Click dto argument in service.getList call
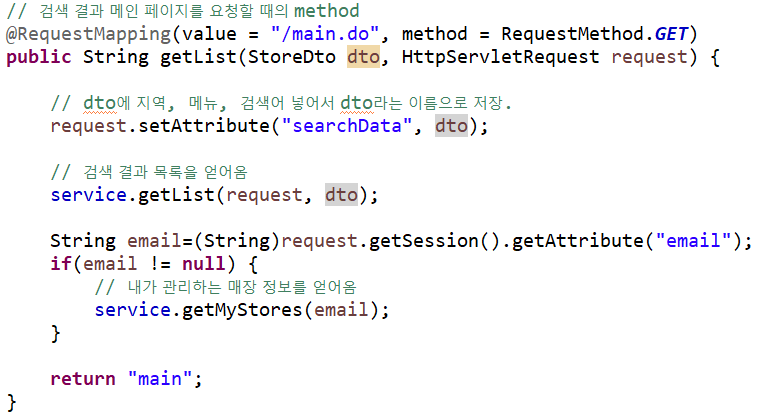The image size is (758, 417). coord(341,195)
